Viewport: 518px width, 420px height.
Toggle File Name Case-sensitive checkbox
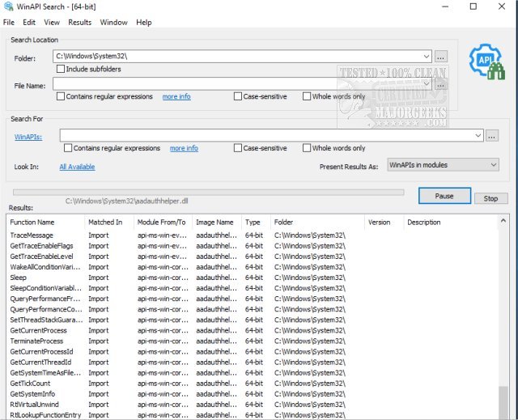[238, 96]
